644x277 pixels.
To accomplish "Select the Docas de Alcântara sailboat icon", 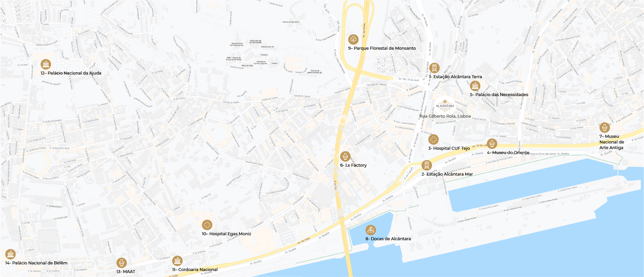I will [x=371, y=230].
